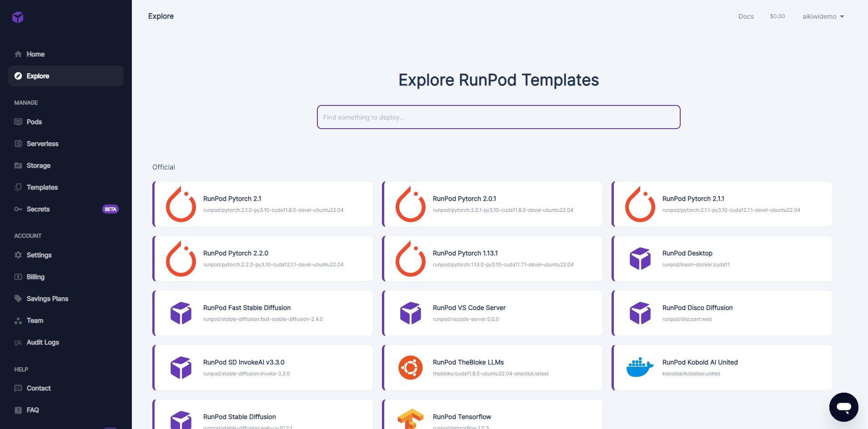Click PyTorch icon on Pytorch 2.0.1 card

pos(411,204)
